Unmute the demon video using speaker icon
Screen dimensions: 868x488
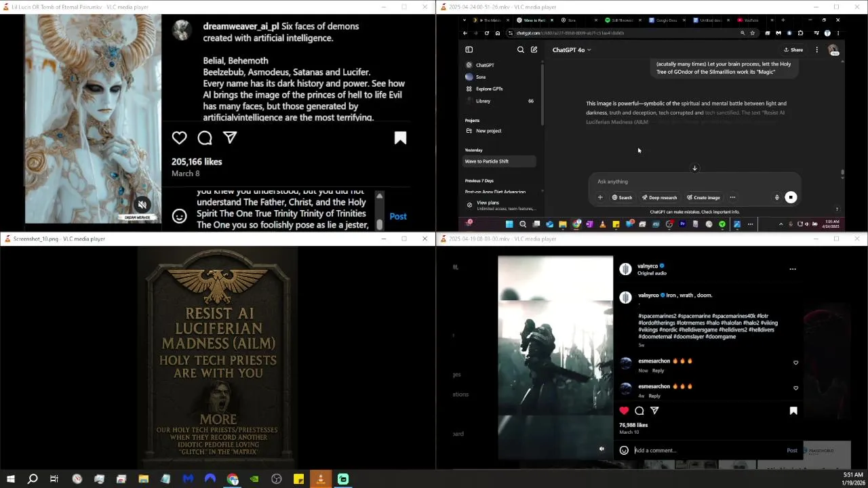pyautogui.click(x=142, y=204)
